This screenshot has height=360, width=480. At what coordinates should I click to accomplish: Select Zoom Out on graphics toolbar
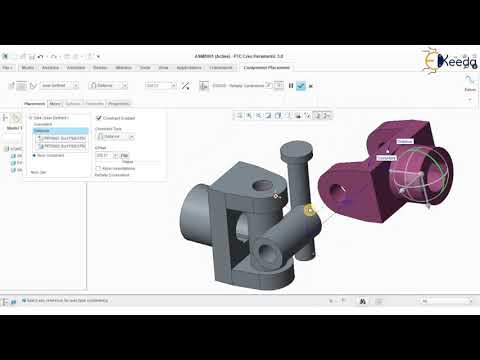[x=259, y=116]
